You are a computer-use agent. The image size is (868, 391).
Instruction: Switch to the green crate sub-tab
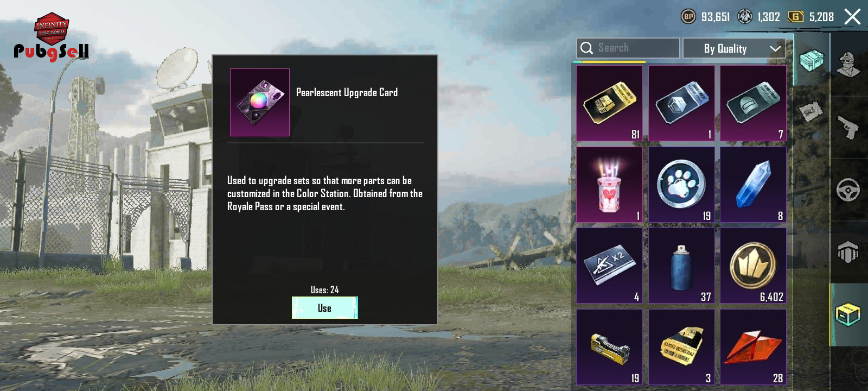click(812, 60)
